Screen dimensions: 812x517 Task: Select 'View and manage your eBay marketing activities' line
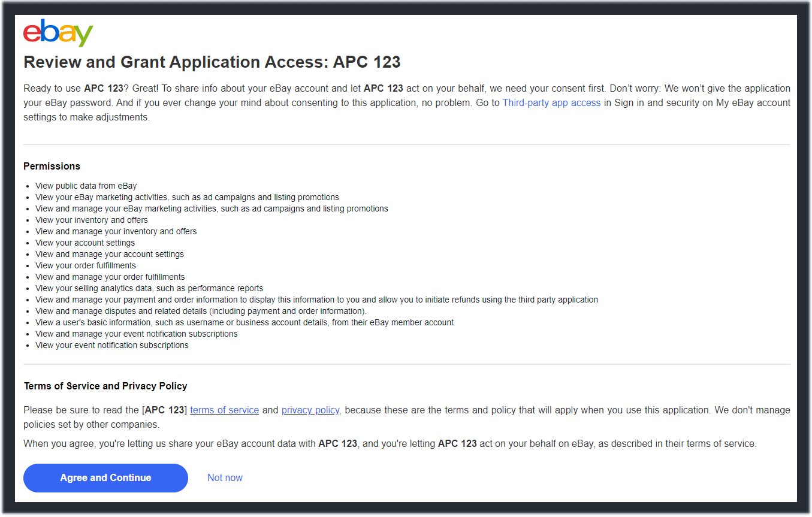coord(212,209)
